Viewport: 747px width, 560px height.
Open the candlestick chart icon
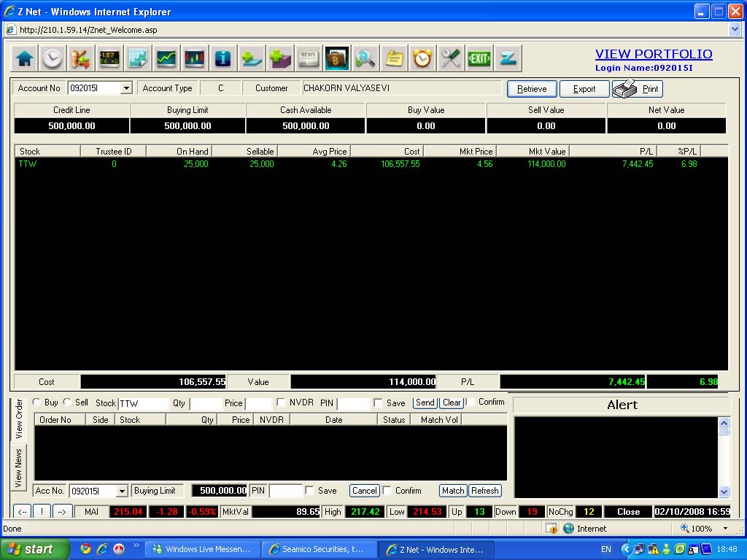click(x=195, y=58)
